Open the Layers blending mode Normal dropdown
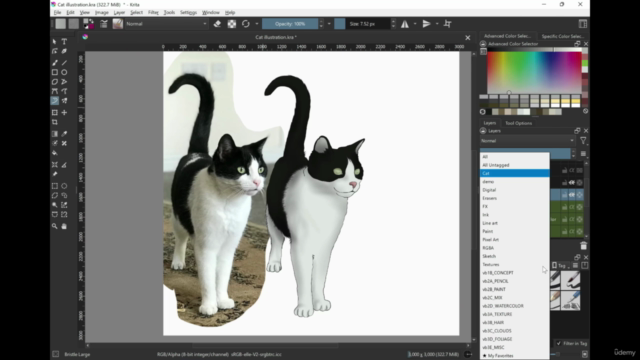 527,141
